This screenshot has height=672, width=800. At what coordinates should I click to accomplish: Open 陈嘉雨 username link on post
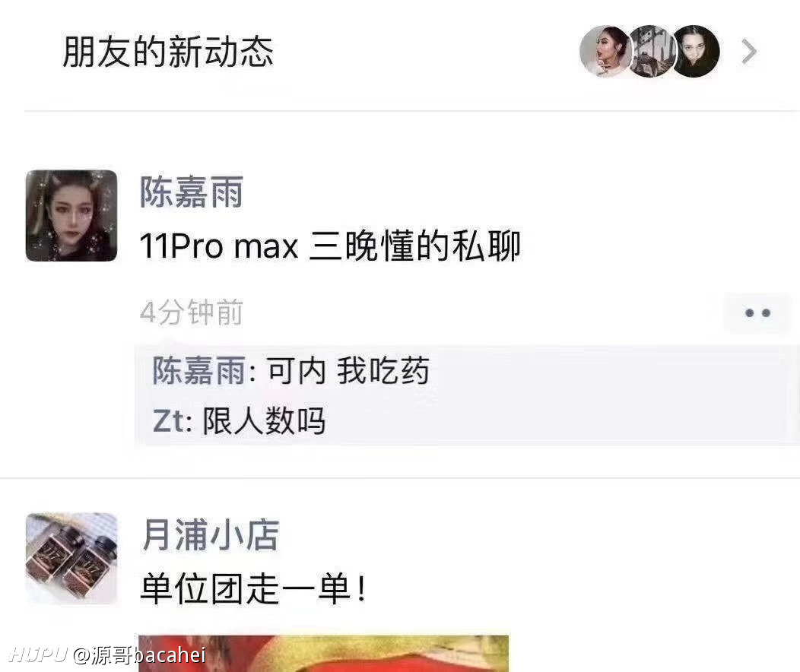[192, 192]
